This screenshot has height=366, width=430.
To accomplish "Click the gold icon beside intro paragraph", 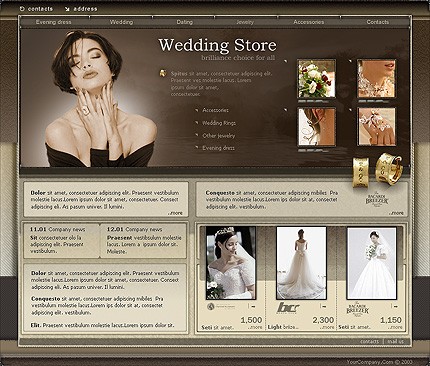I will click(x=163, y=73).
